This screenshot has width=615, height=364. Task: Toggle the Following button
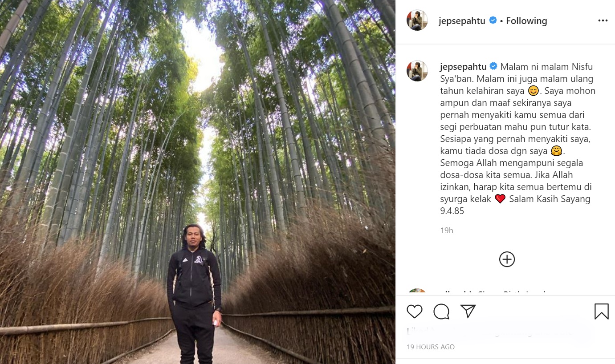[x=526, y=21]
